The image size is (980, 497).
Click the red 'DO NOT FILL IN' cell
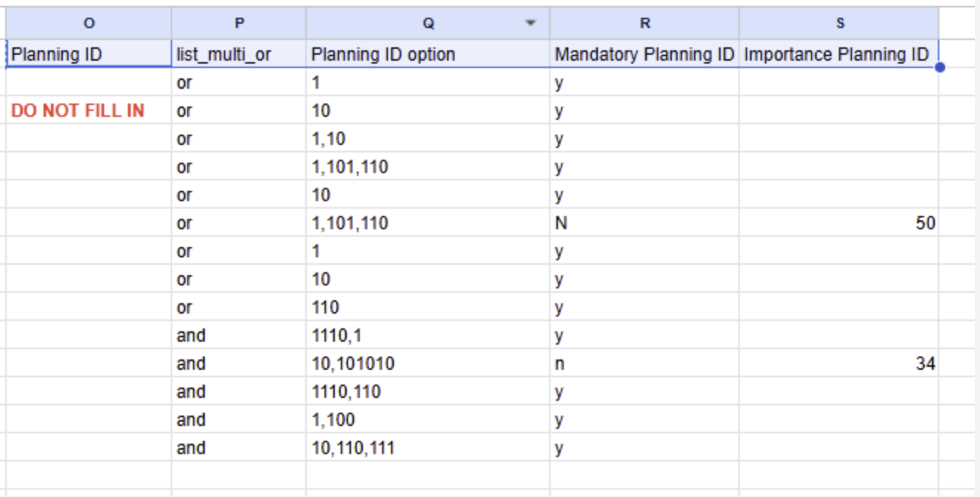point(89,111)
